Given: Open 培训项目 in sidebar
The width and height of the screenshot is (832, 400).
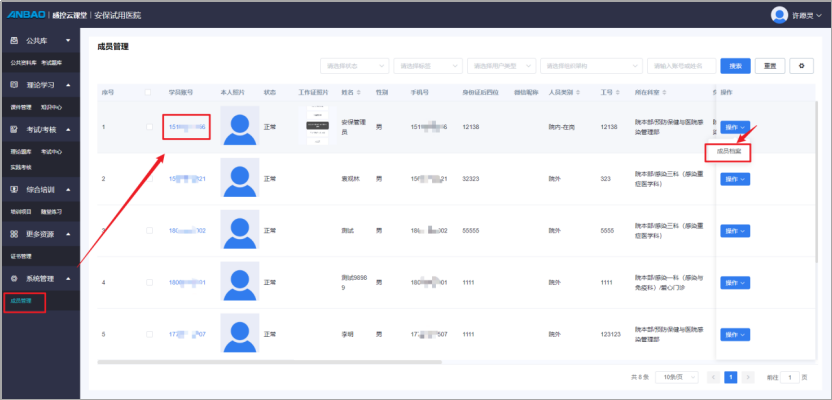Looking at the screenshot, I should [21, 212].
